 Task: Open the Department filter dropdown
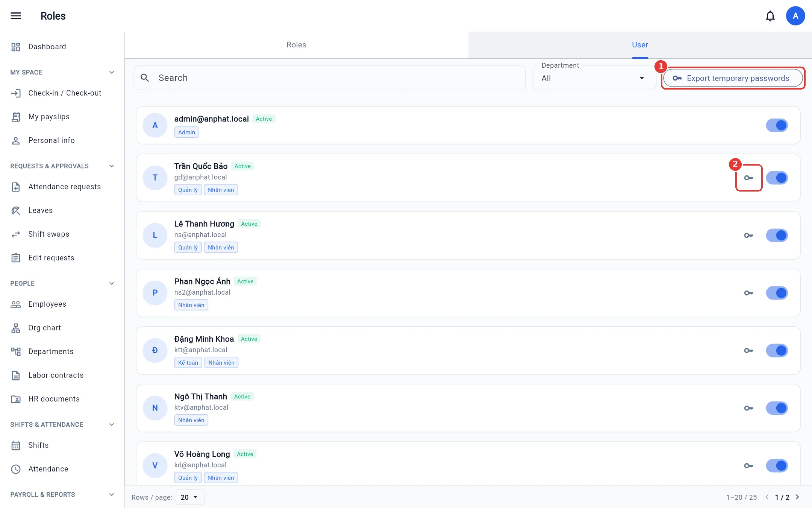[x=594, y=78]
